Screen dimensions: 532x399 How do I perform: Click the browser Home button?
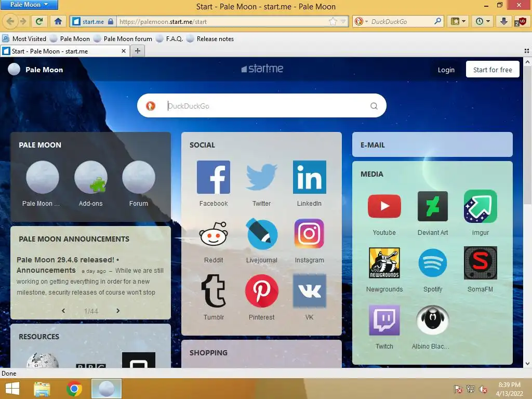click(x=58, y=21)
